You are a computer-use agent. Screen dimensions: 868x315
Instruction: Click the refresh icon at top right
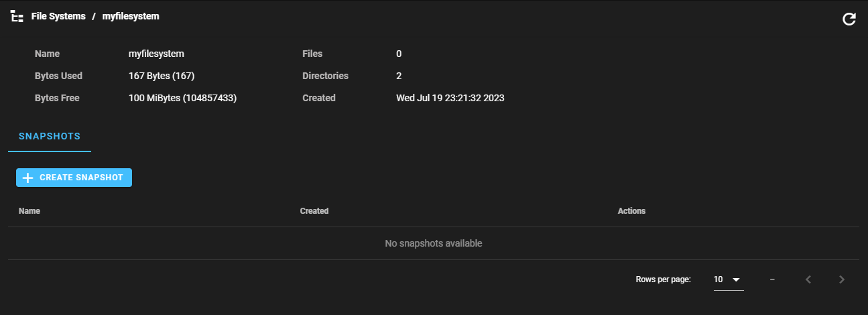click(849, 19)
